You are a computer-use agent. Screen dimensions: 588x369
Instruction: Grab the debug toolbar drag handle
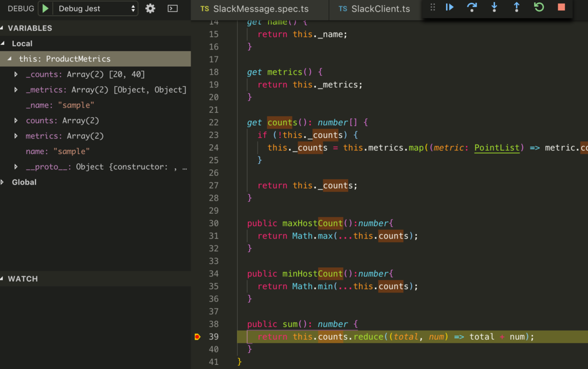(432, 7)
